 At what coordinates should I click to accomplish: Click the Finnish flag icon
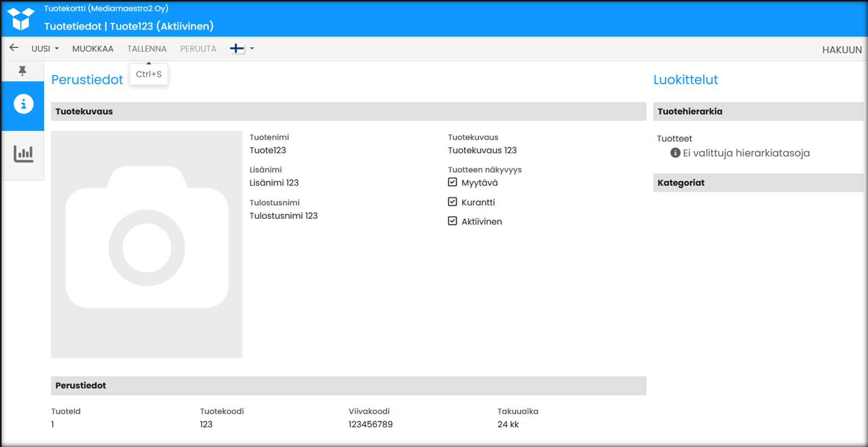click(237, 49)
